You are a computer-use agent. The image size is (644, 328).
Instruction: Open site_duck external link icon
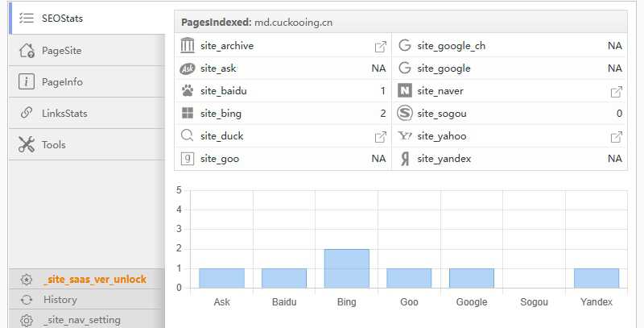pyautogui.click(x=381, y=136)
